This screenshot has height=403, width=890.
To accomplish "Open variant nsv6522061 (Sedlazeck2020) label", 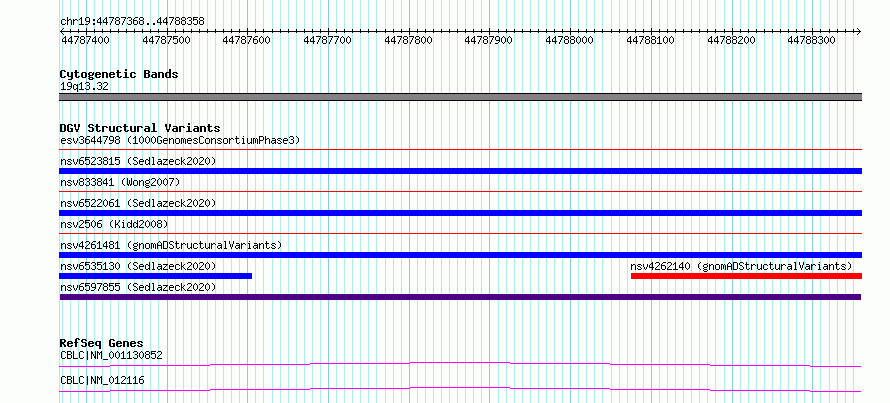I will tap(138, 203).
